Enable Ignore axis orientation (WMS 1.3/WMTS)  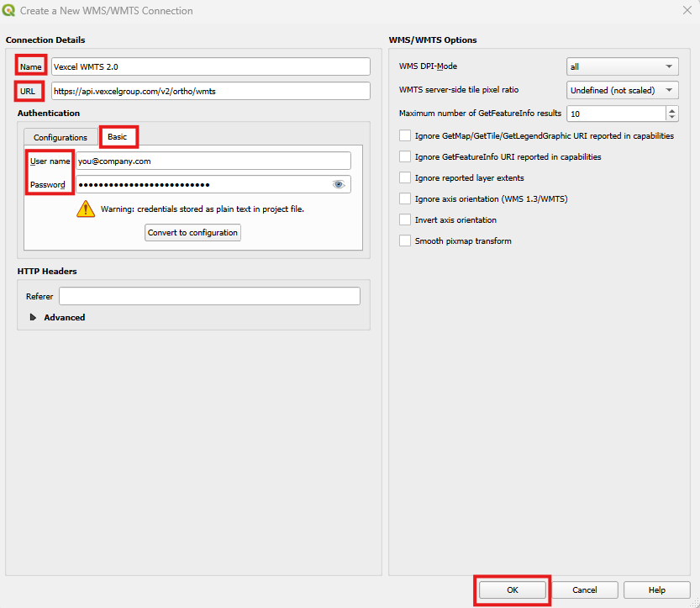click(405, 199)
